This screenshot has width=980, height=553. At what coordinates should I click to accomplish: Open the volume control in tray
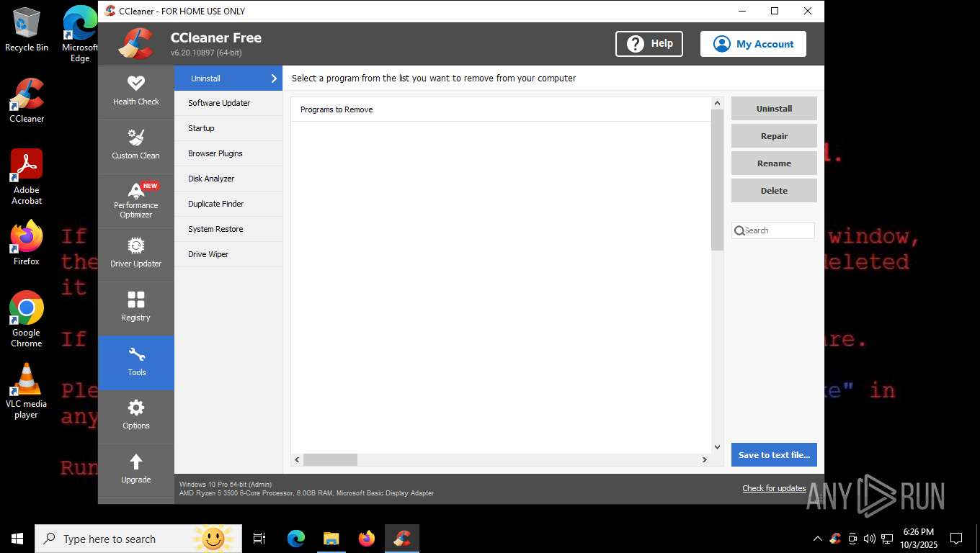pyautogui.click(x=869, y=539)
